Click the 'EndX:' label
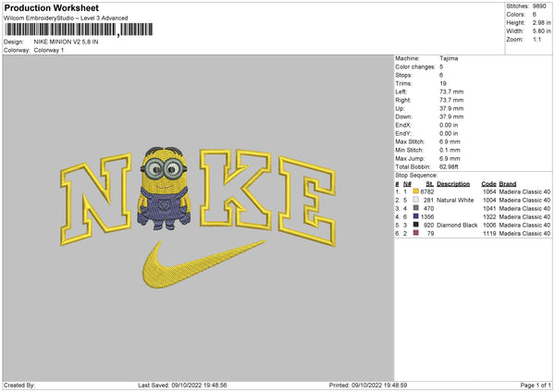 (403, 125)
